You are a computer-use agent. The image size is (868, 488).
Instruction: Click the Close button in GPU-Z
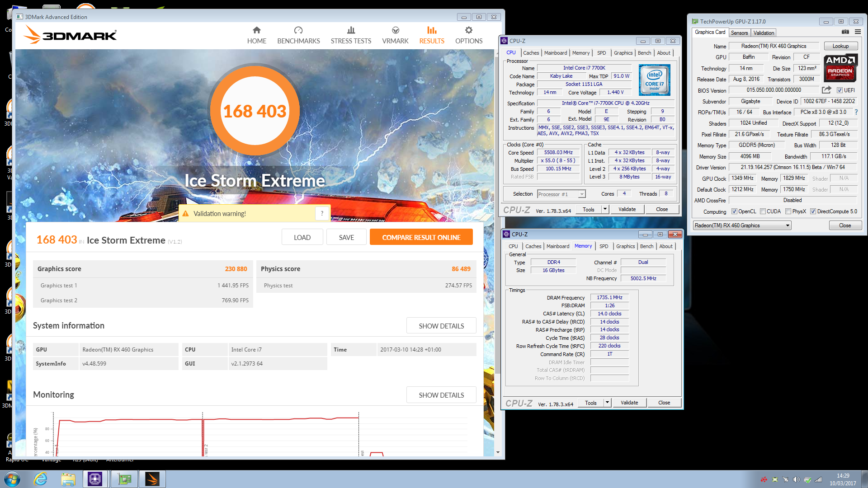(x=845, y=225)
